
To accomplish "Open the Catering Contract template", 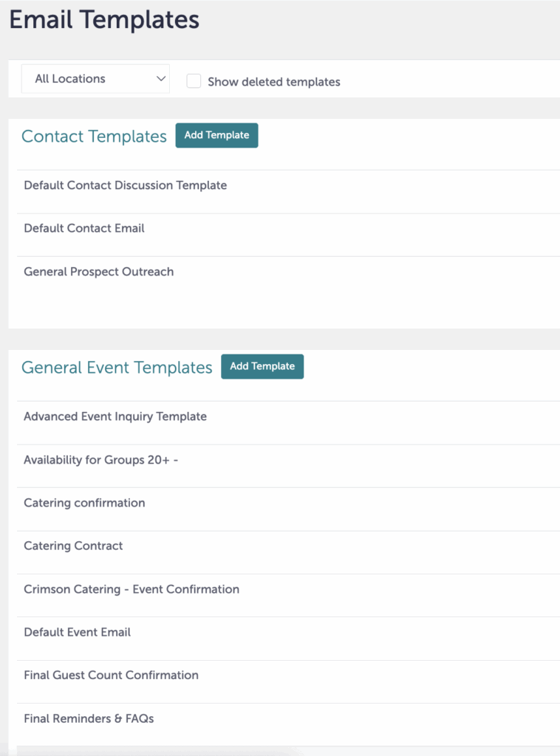I will [73, 546].
